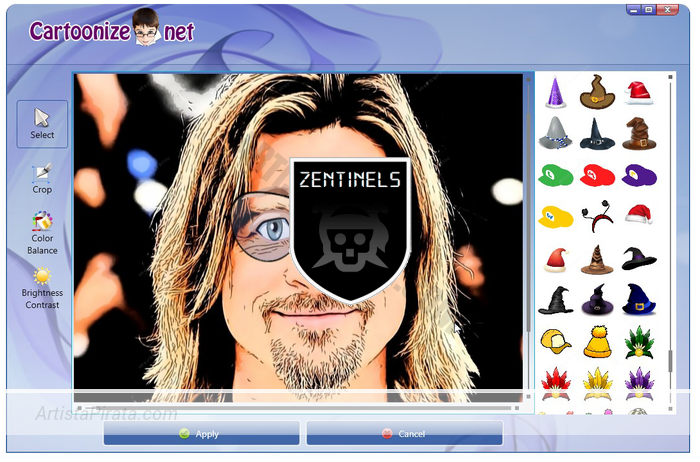Click the Apply button
Viewport: 700px width, 462px height.
pyautogui.click(x=201, y=433)
